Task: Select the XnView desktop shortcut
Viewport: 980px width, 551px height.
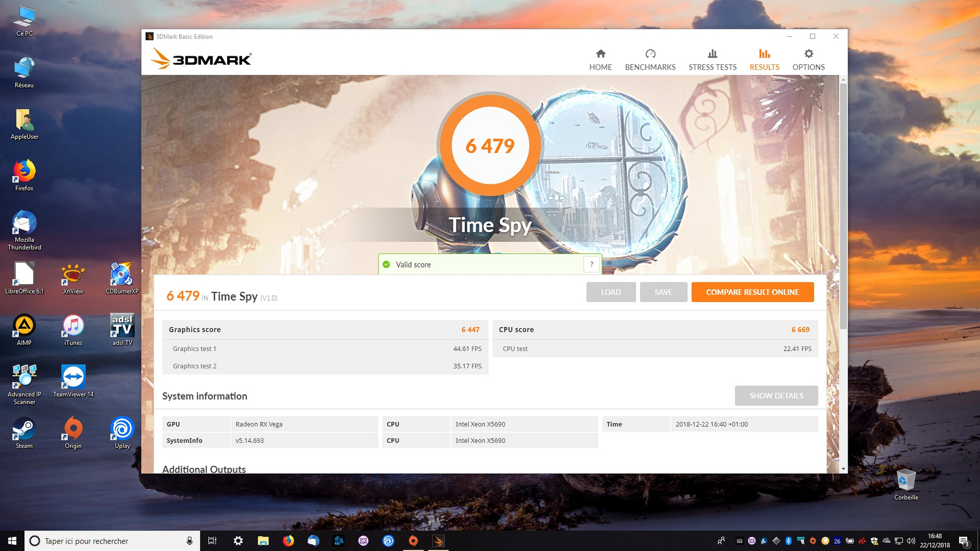Action: (x=73, y=279)
